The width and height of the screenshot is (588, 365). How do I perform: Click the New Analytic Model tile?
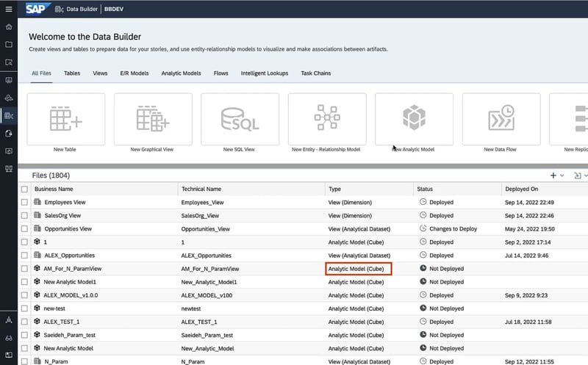[414, 119]
